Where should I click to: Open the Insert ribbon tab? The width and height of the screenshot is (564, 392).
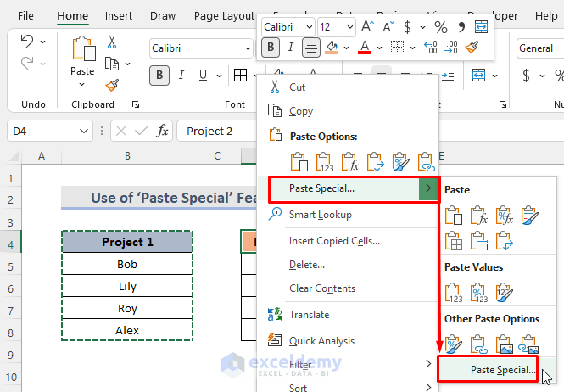[x=119, y=15]
